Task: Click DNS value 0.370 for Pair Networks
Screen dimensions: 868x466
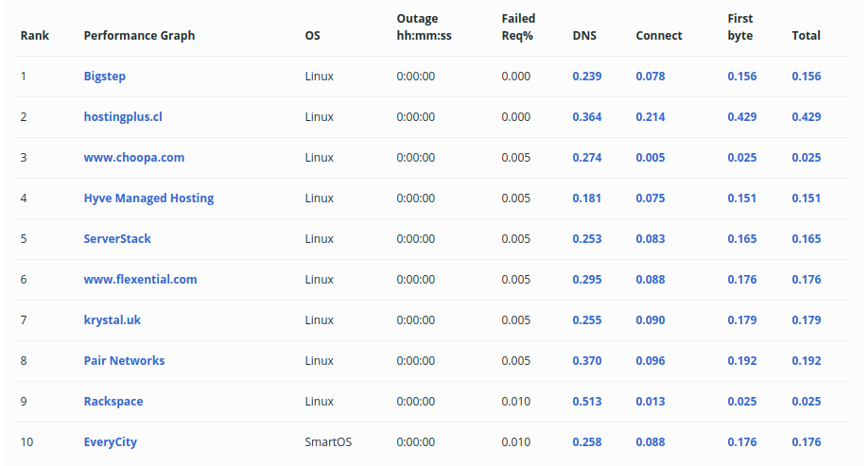Action: coord(587,361)
